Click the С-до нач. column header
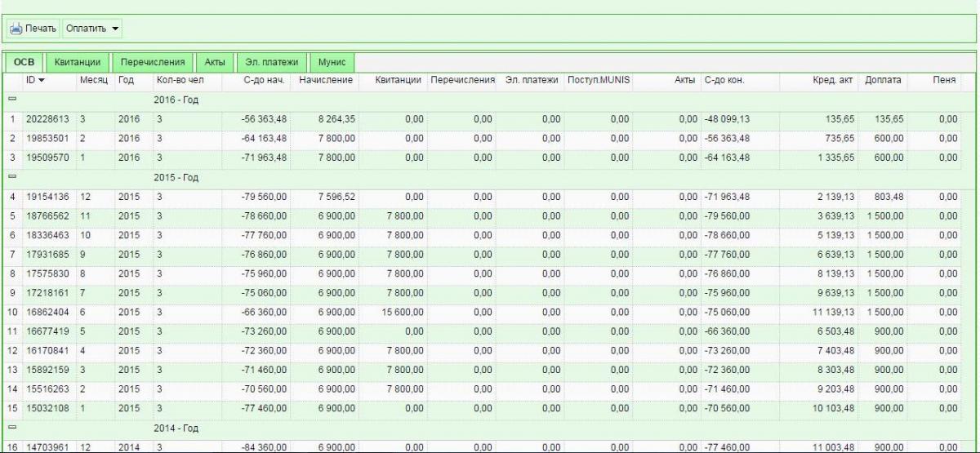 [x=264, y=80]
